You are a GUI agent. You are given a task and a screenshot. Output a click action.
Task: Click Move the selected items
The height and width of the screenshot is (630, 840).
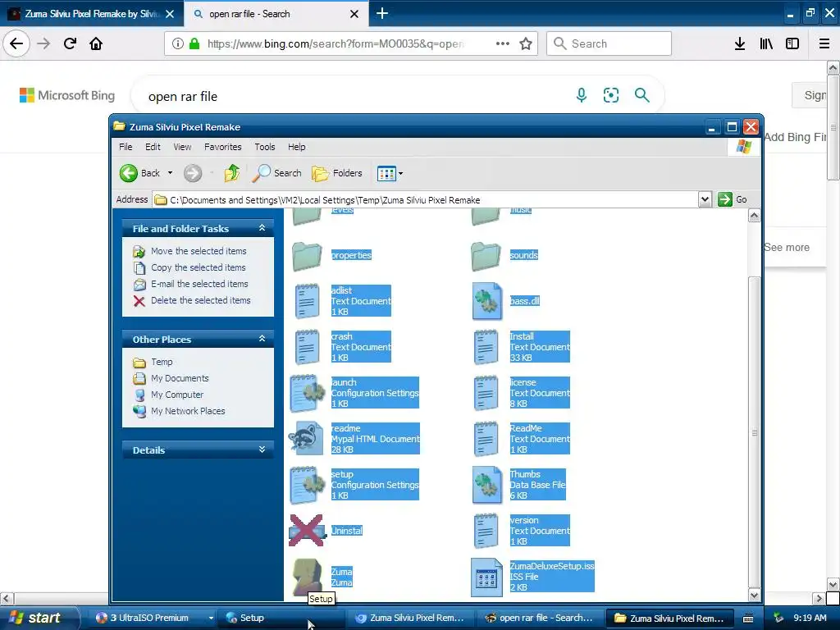point(199,251)
